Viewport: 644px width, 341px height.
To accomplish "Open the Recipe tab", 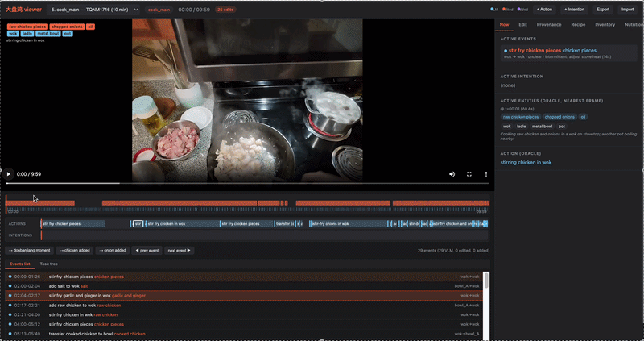I will (x=578, y=25).
